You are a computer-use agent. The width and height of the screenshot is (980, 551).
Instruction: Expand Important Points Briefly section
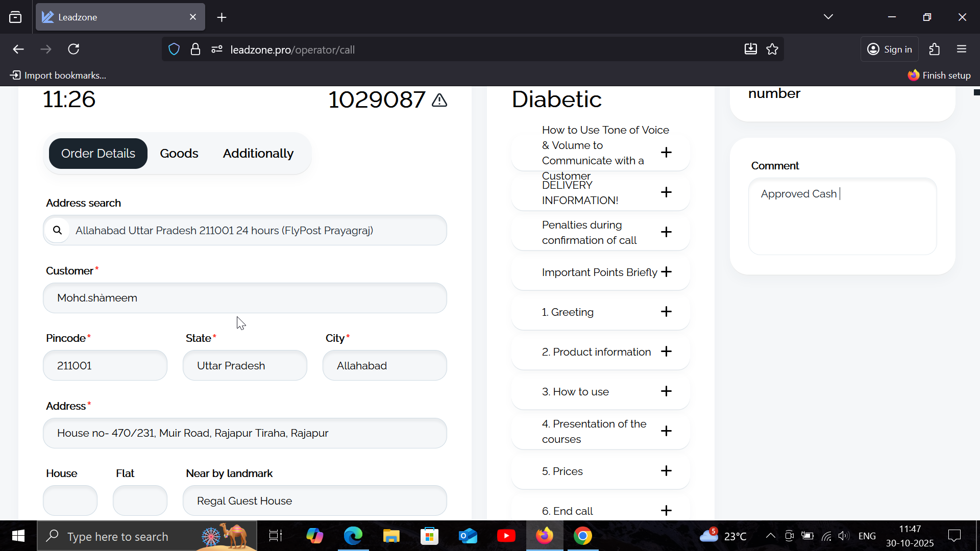[x=666, y=272]
